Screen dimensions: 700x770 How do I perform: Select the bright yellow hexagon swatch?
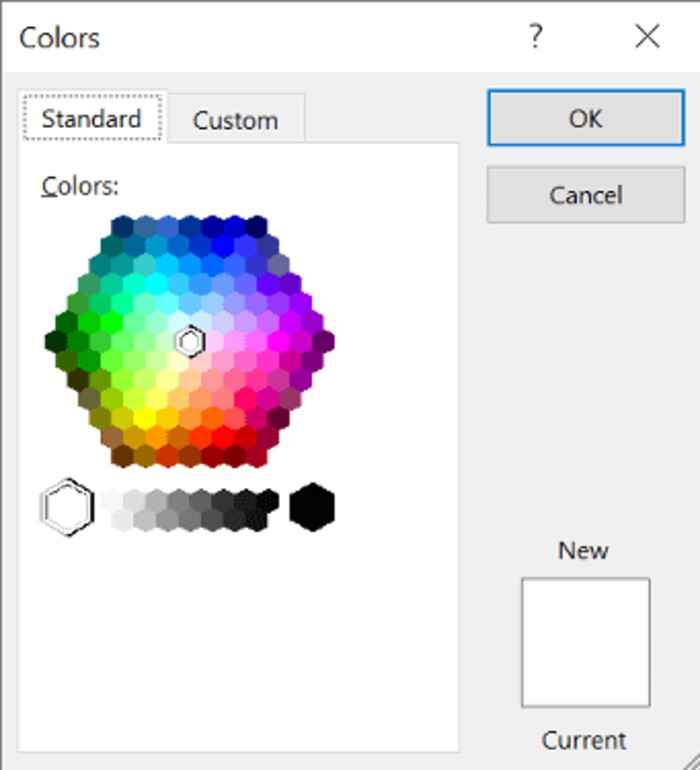pos(145,417)
